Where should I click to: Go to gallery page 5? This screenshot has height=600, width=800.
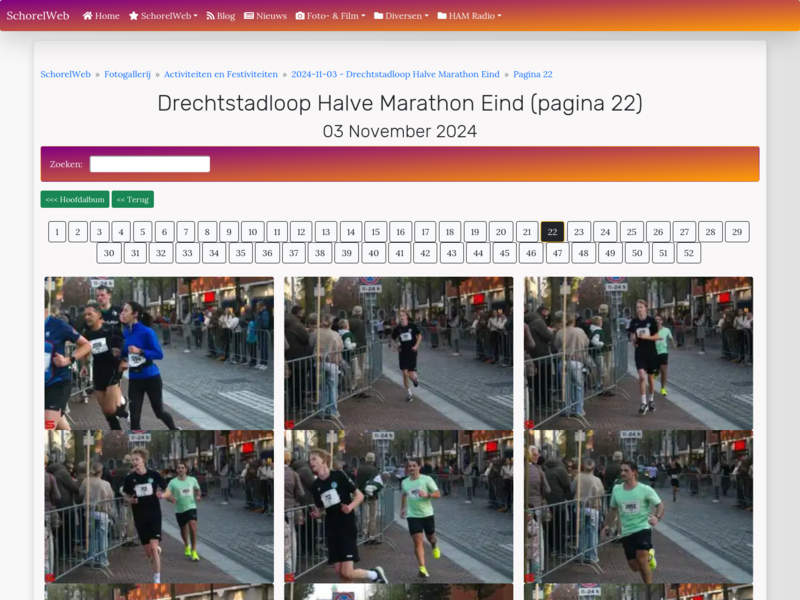[143, 232]
